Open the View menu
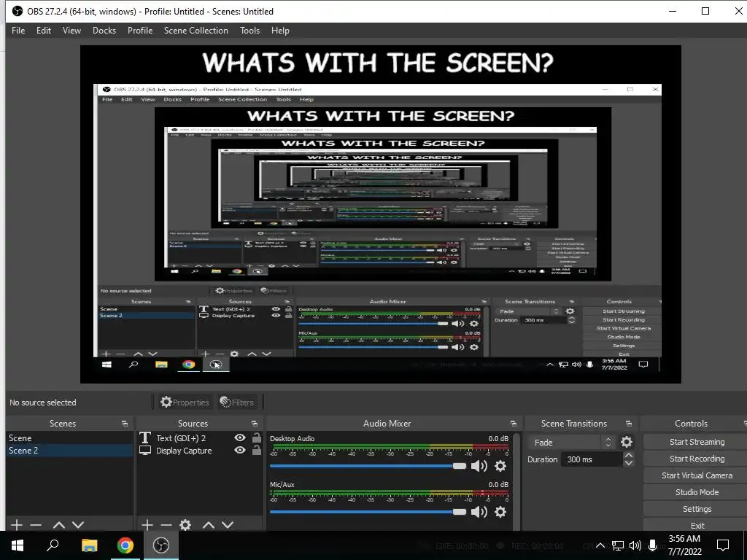 (71, 31)
